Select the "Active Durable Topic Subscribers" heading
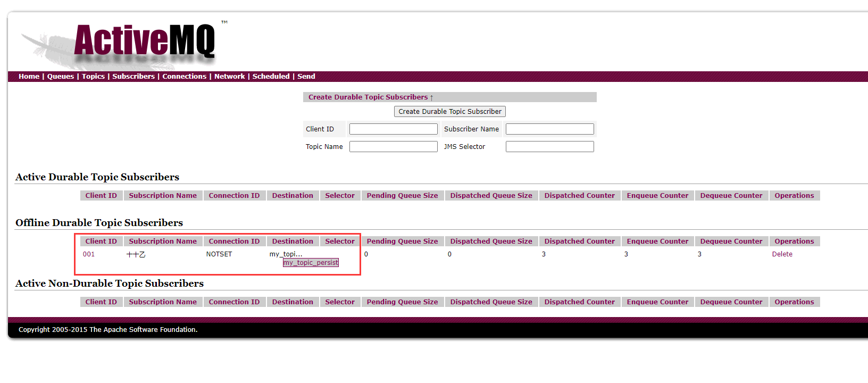The height and width of the screenshot is (383, 868). click(97, 177)
